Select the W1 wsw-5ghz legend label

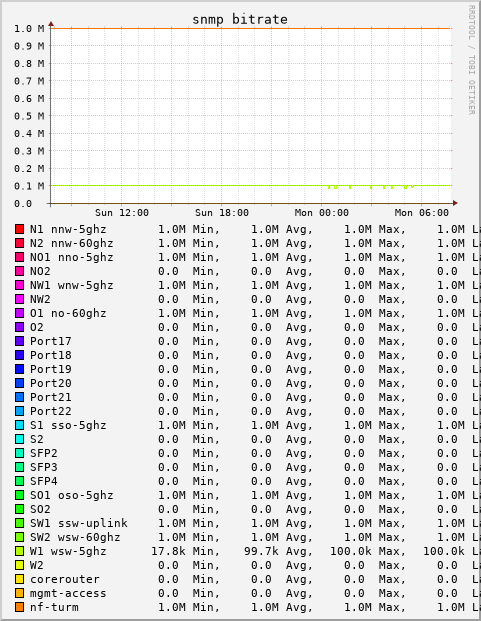(x=68, y=551)
